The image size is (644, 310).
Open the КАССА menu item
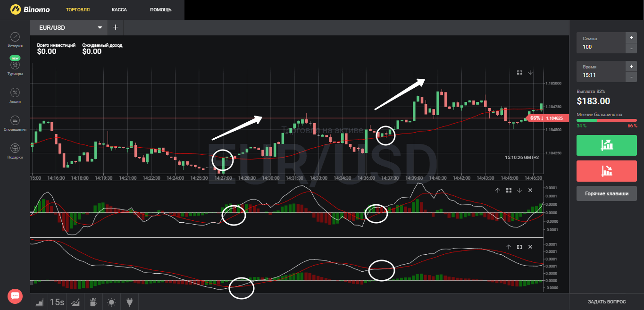click(119, 10)
